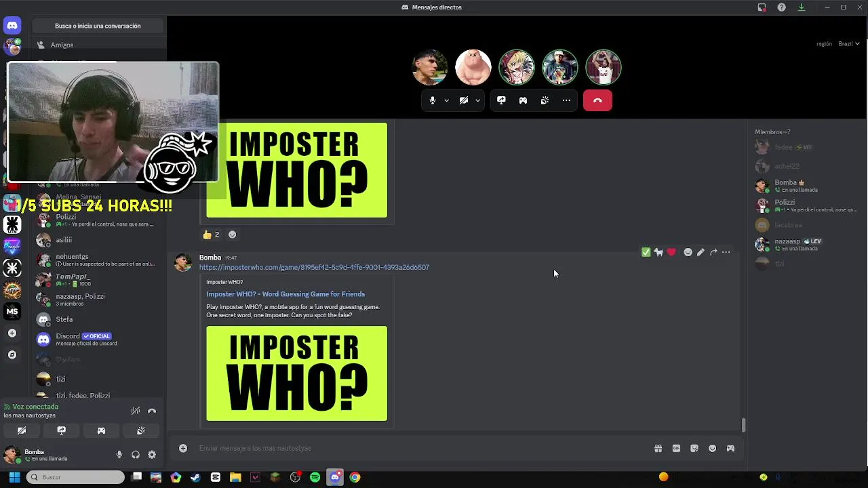Open the Discord help icon
This screenshot has width=868, height=488.
(782, 7)
